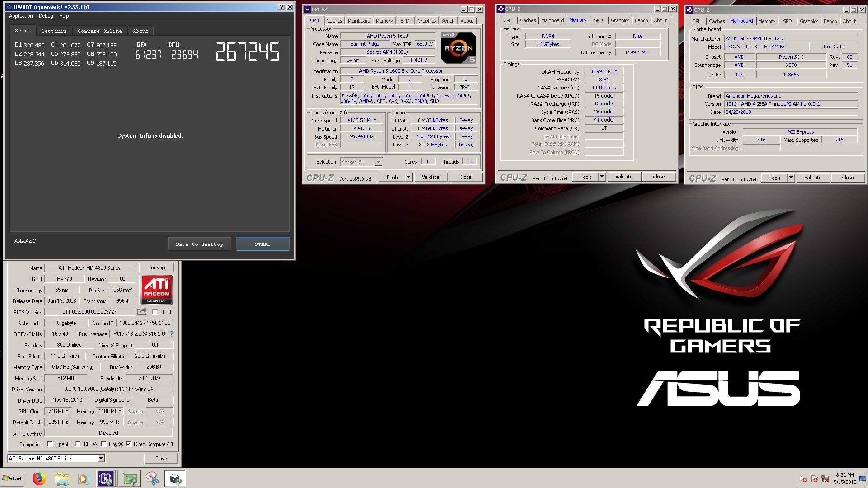This screenshot has height=488, width=868.
Task: Toggle the PhysX computing checkbox
Action: coord(104,444)
